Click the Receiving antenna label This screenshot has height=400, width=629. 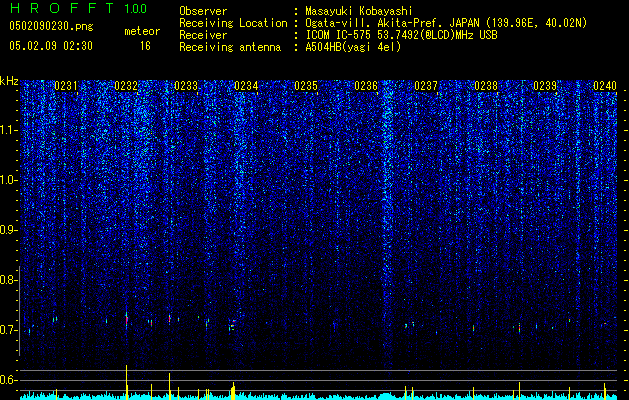pos(230,47)
